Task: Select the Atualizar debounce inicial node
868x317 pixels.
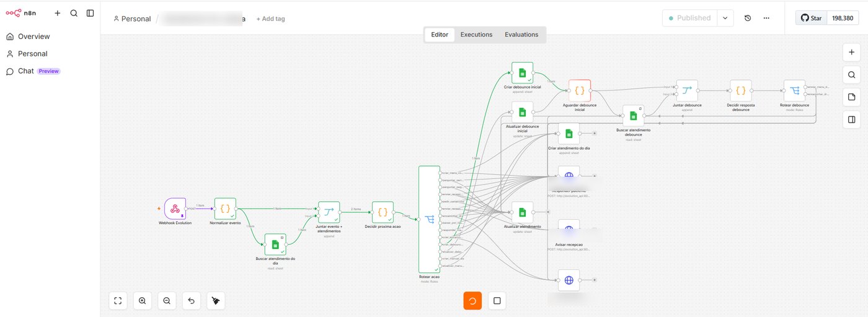Action: (522, 112)
